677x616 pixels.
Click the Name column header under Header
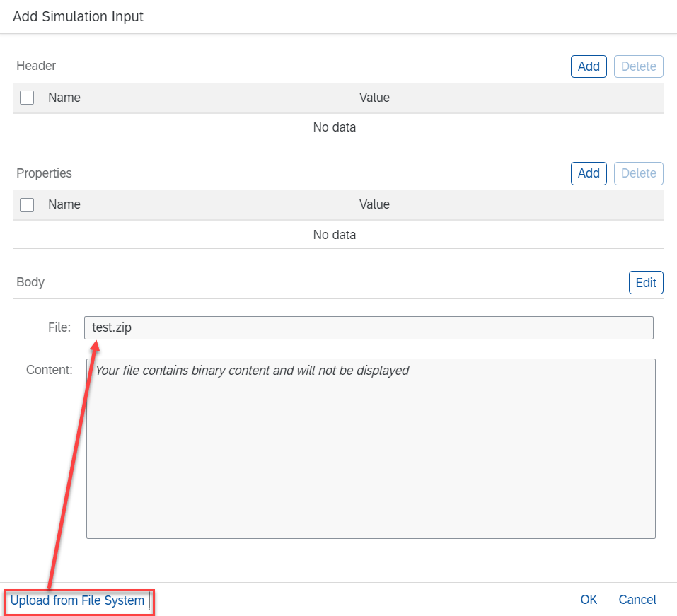coord(64,98)
